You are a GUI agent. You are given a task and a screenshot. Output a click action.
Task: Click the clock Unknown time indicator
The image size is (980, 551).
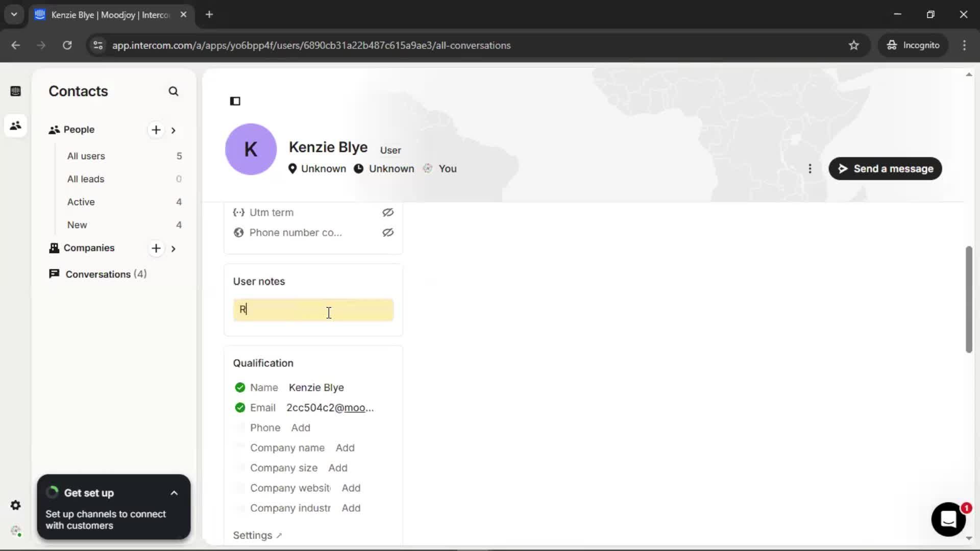coord(384,169)
